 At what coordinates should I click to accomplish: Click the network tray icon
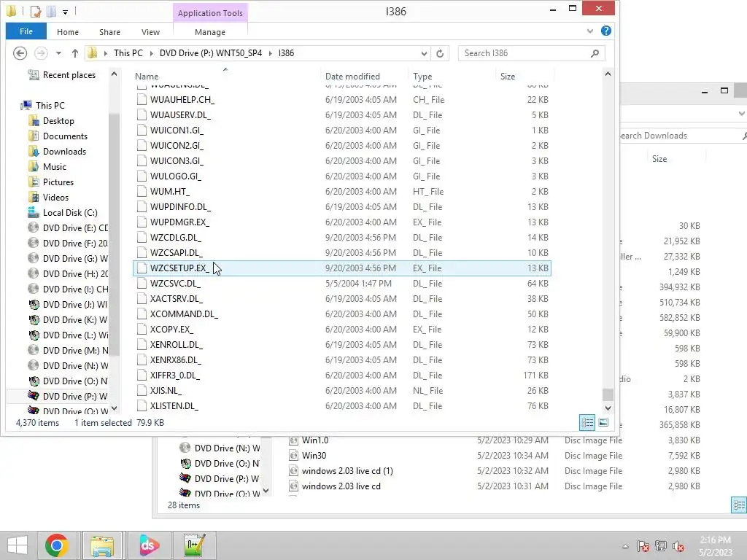pos(661,546)
